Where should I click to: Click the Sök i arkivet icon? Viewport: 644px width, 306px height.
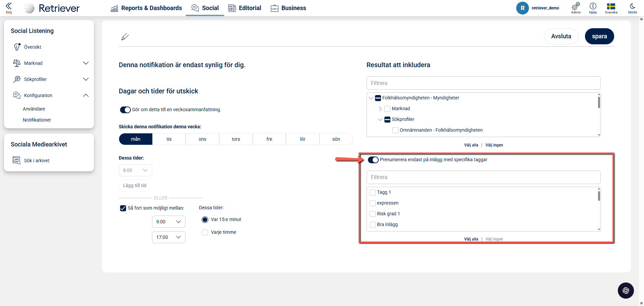coord(16,161)
